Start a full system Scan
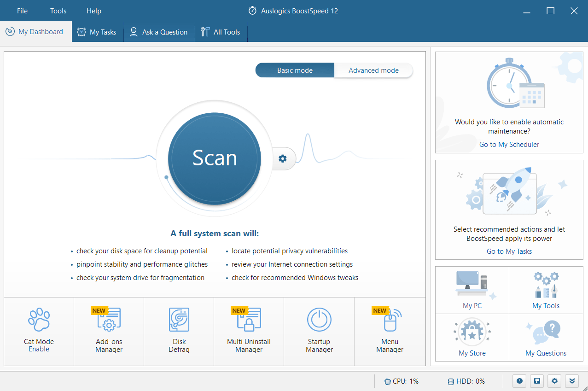 point(214,158)
